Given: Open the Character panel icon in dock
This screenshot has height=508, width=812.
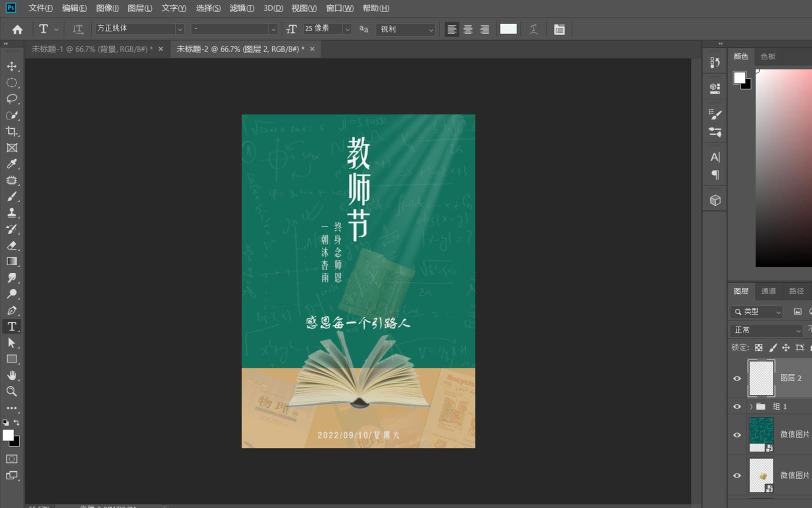Looking at the screenshot, I should point(715,157).
